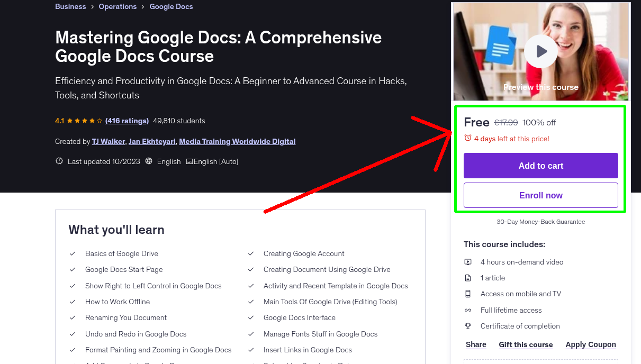Viewport: 641px width, 364px height.
Task: Click the closed-caption icon before English Auto
Action: point(189,161)
